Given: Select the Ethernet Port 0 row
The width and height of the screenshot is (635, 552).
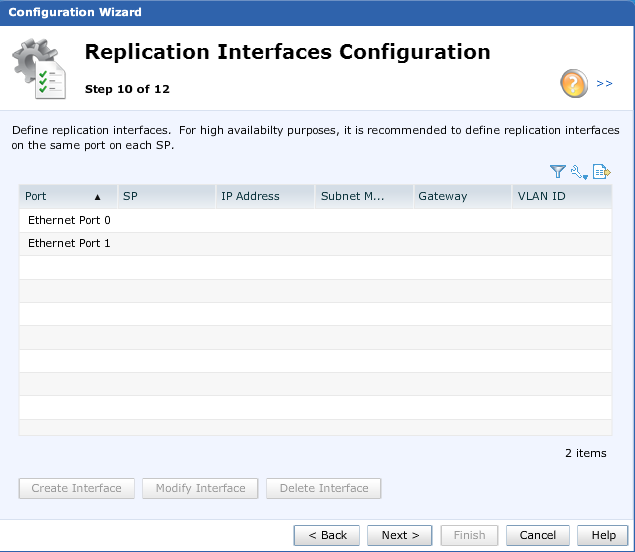Looking at the screenshot, I should (x=69, y=220).
